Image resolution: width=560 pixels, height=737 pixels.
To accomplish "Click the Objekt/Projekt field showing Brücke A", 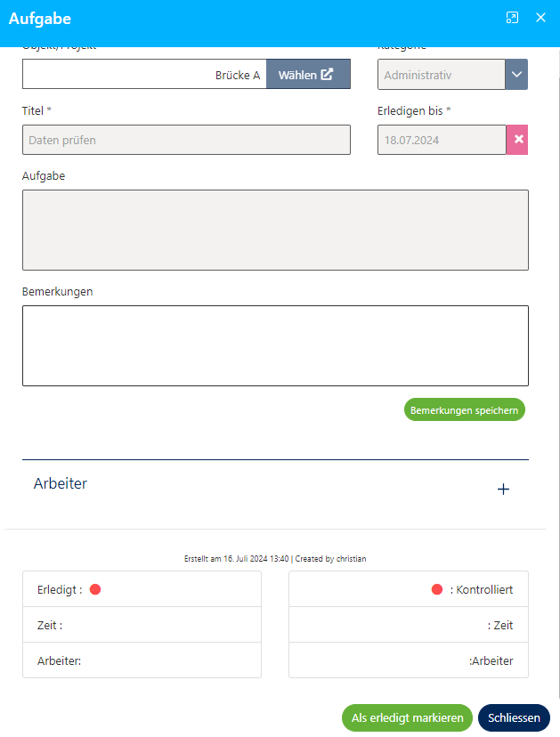I will (143, 75).
